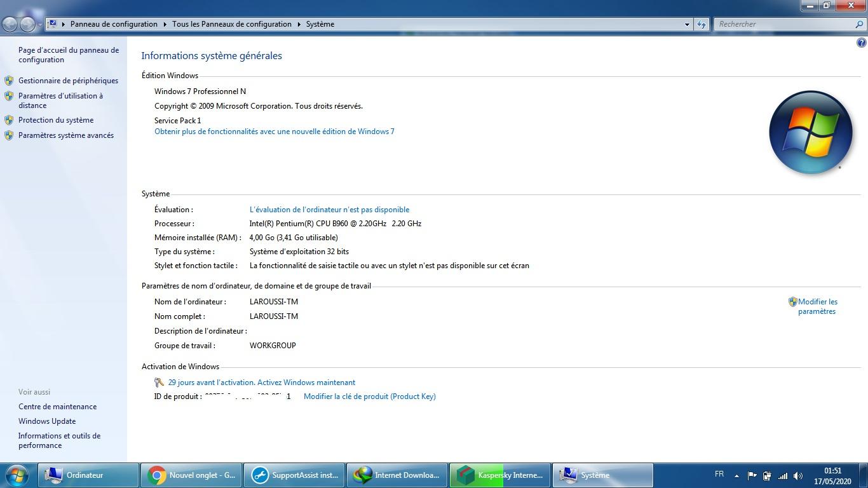Click Service Pack 1 text
Screen dimensions: 868x488
click(178, 121)
